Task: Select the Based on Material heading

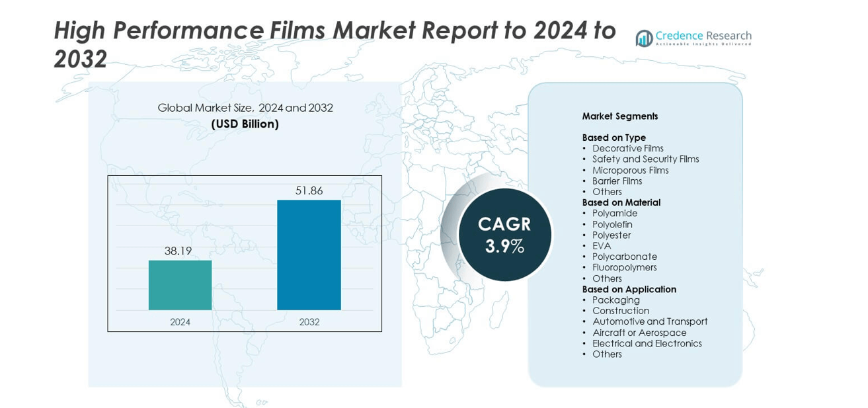Action: 621,202
